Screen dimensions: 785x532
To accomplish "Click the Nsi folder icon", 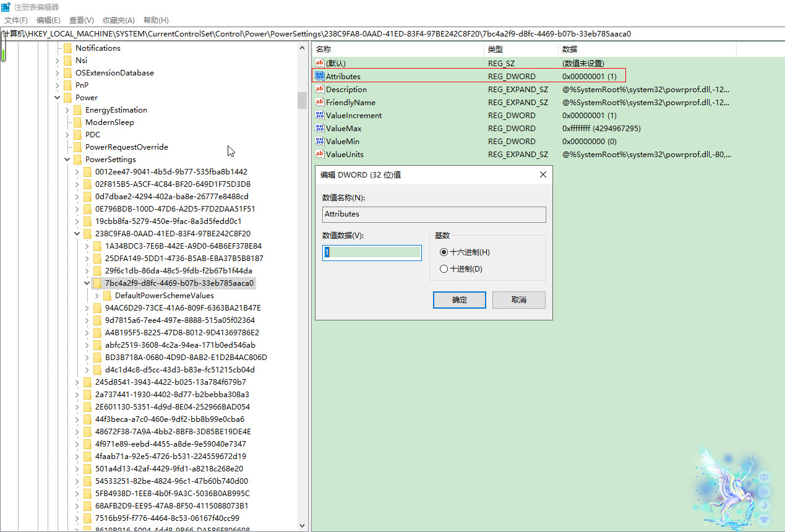I will click(x=68, y=60).
